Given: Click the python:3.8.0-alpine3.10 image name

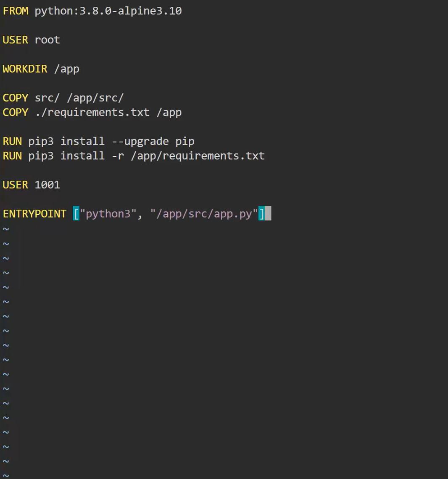Looking at the screenshot, I should coord(108,11).
